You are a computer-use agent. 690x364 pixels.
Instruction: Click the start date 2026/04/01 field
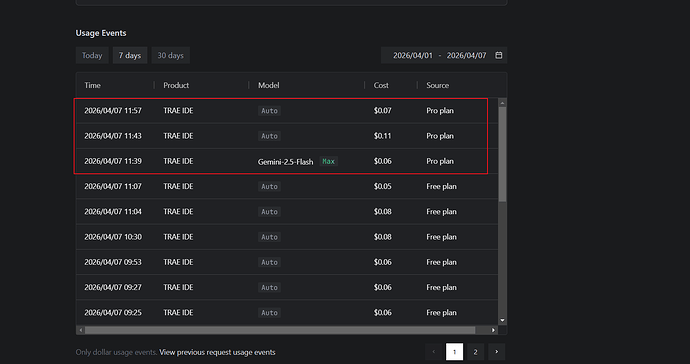[x=413, y=55]
